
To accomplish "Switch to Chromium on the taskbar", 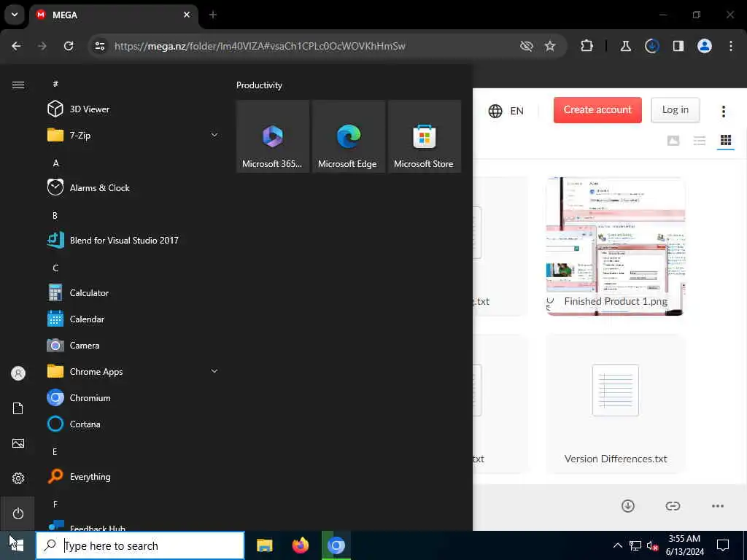I will tap(336, 545).
